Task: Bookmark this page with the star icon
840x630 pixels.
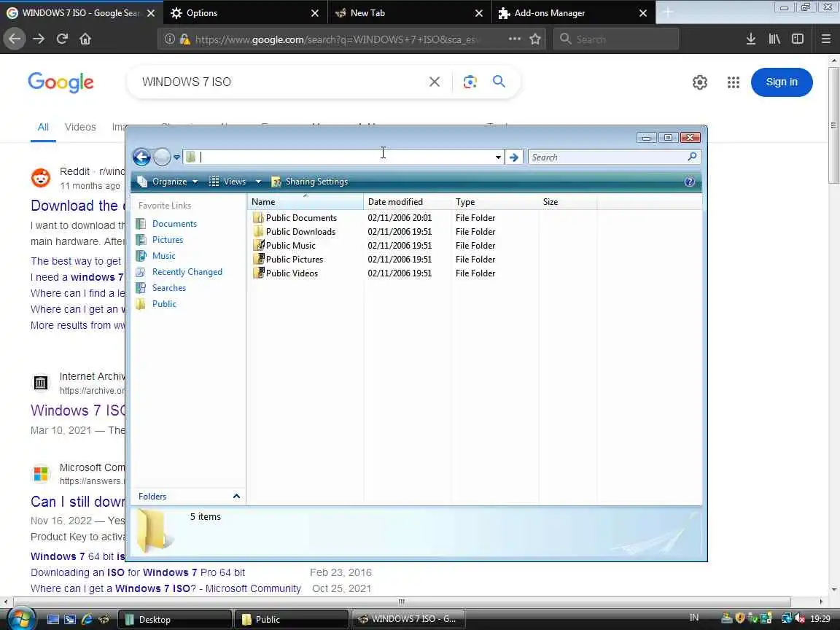Action: (534, 39)
